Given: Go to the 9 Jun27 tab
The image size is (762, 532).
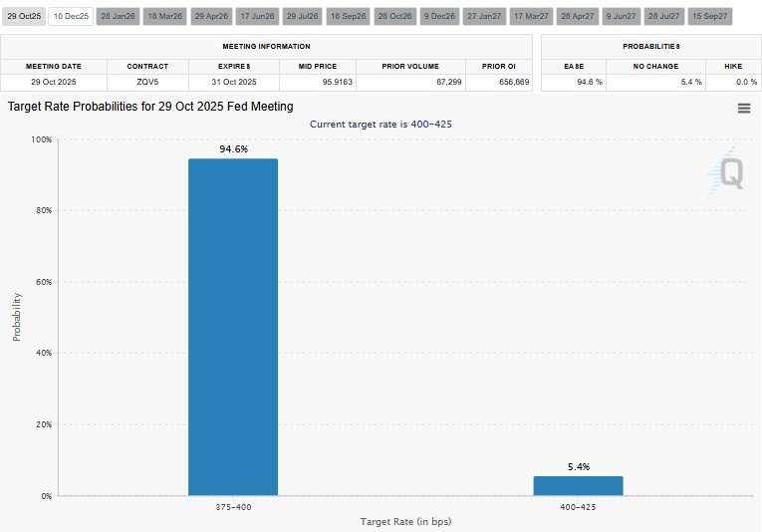Looking at the screenshot, I should [623, 16].
